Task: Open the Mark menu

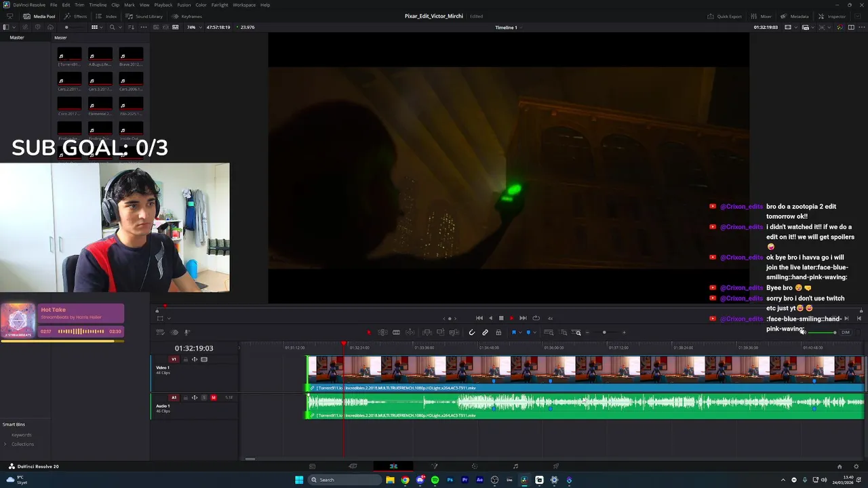Action: 130,5
